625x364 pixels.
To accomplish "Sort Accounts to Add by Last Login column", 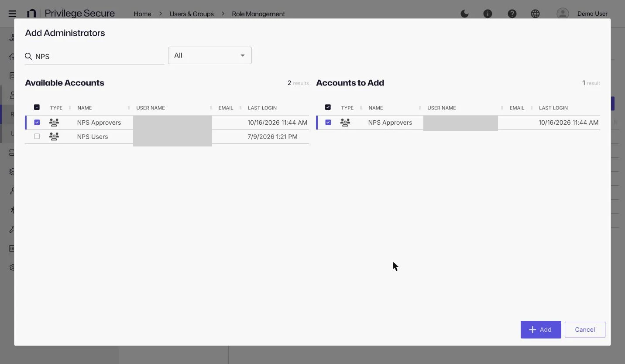I will [x=553, y=108].
